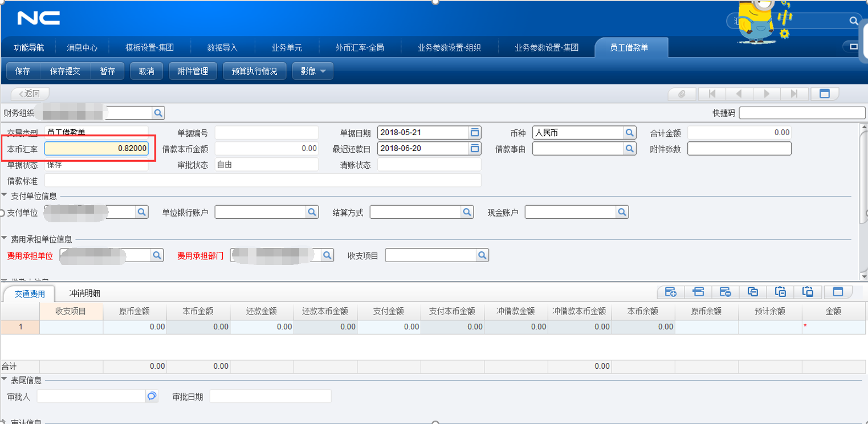This screenshot has height=424, width=868.
Task: Open the 费用承担单位 lookup search
Action: [x=157, y=255]
